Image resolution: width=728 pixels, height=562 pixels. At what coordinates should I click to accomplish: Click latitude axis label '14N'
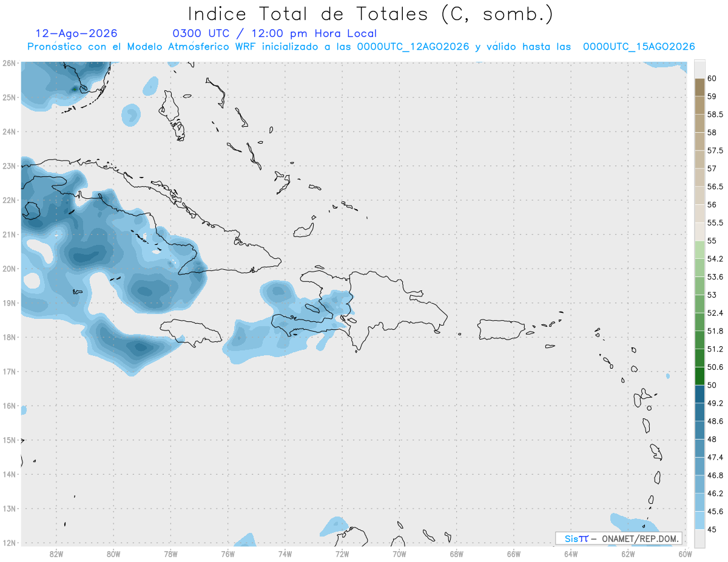(9, 474)
